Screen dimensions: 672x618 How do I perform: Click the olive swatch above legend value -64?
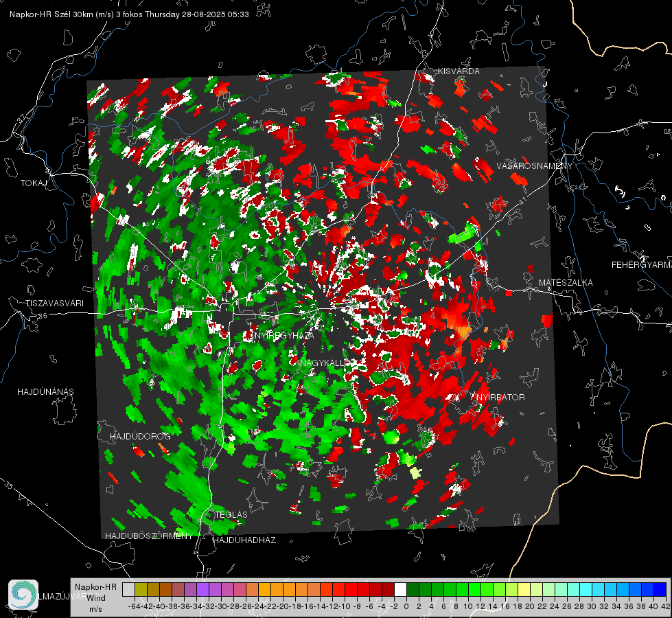[141, 589]
